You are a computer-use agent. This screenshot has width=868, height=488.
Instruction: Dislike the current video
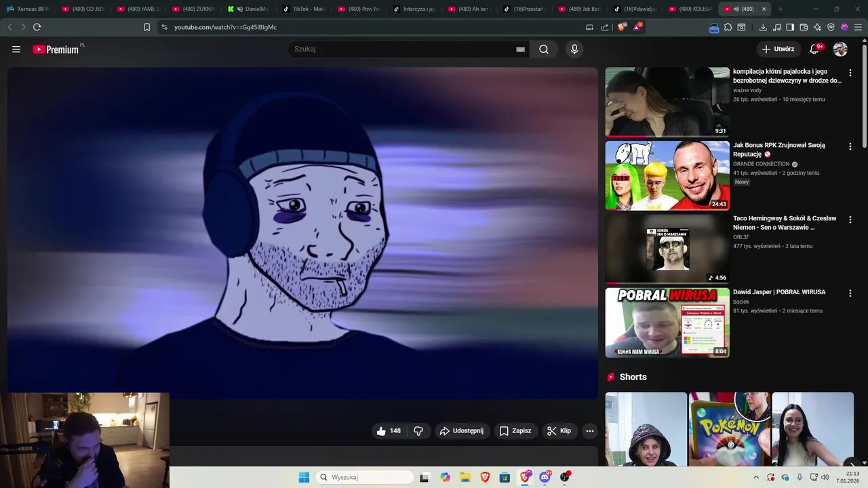point(418,431)
